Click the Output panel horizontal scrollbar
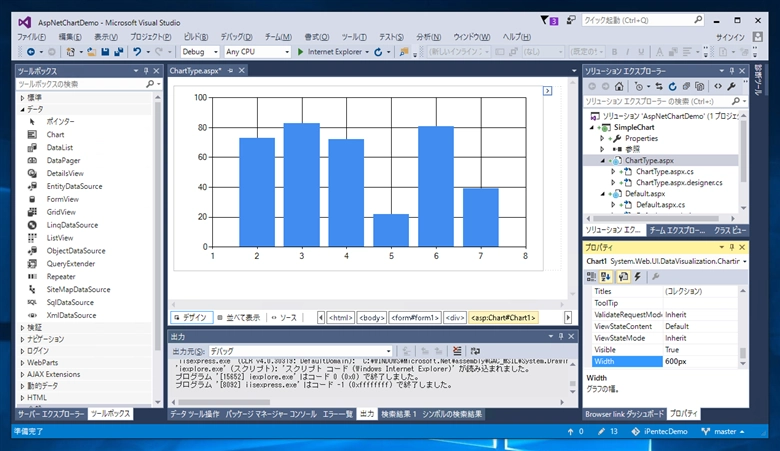Viewport: 780px width, 451px height. (x=224, y=402)
